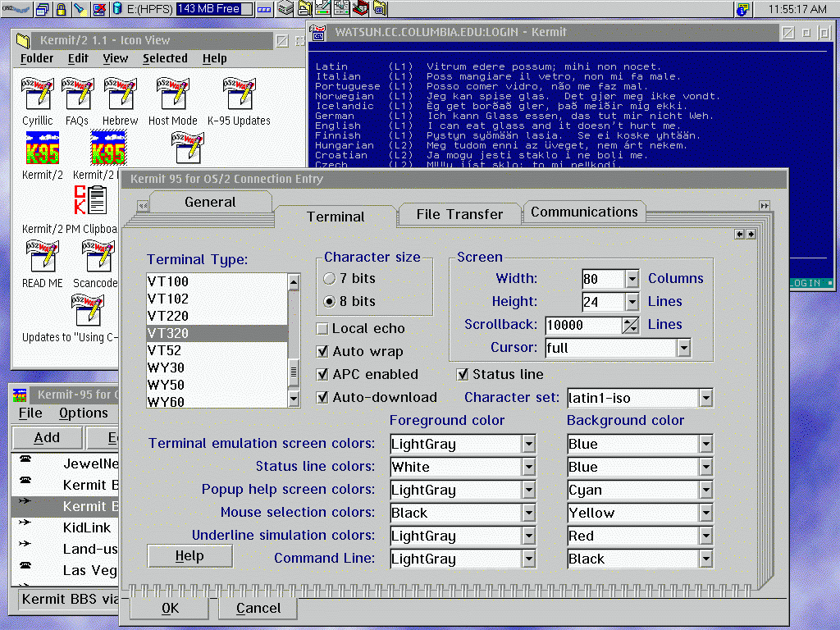
Task: Click the OK button
Action: point(170,609)
